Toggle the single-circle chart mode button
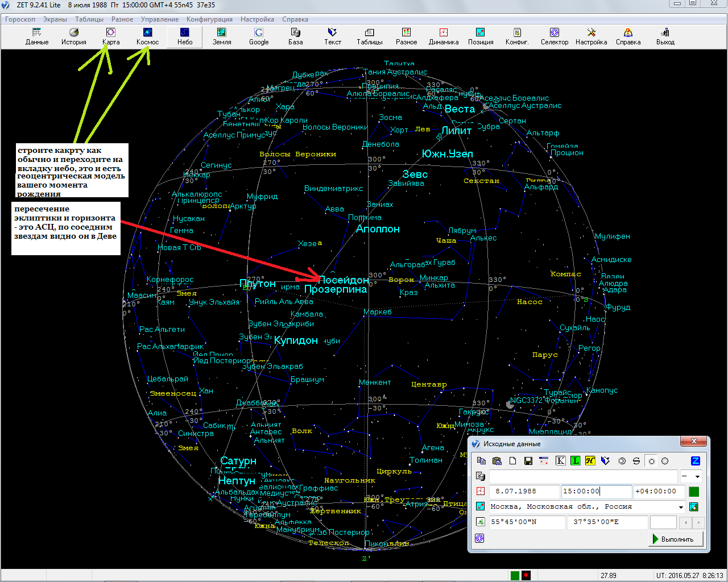Image resolution: width=728 pixels, height=582 pixels. [652, 461]
